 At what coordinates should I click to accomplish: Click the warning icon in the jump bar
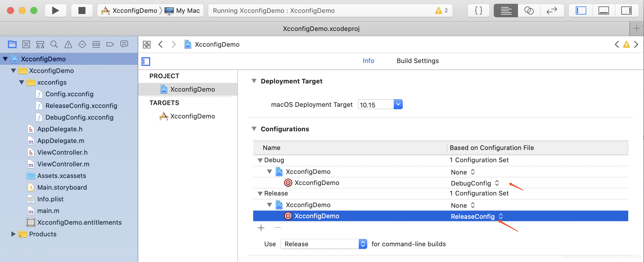pyautogui.click(x=626, y=44)
